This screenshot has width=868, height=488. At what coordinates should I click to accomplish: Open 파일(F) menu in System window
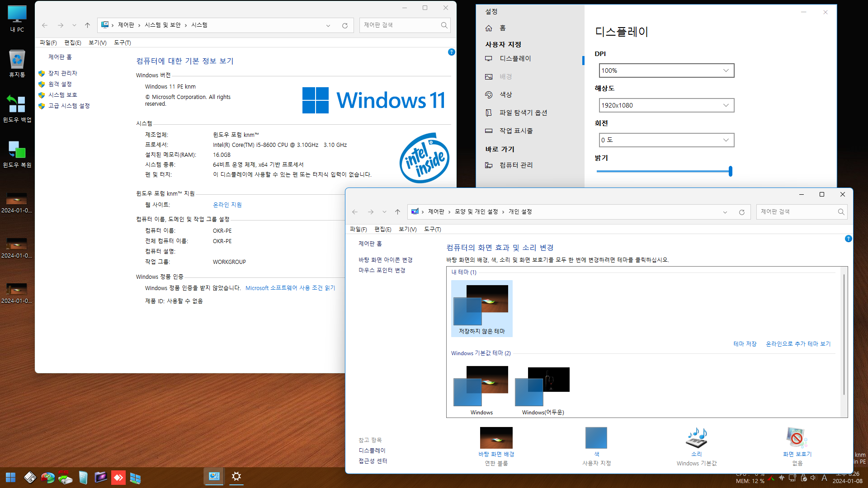(48, 42)
